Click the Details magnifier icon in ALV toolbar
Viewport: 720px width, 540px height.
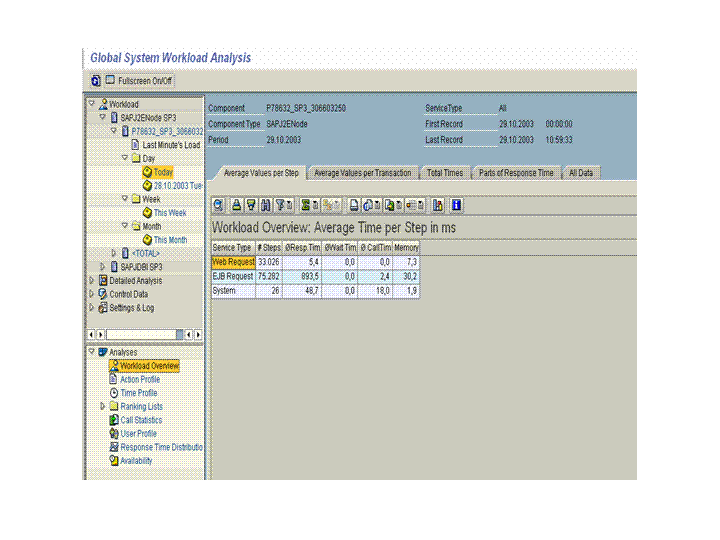(x=219, y=205)
